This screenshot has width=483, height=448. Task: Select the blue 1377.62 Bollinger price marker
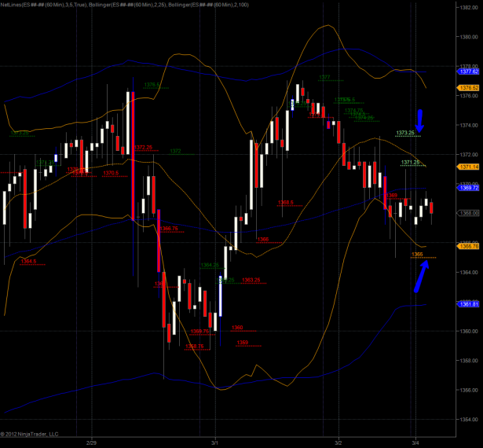(469, 72)
